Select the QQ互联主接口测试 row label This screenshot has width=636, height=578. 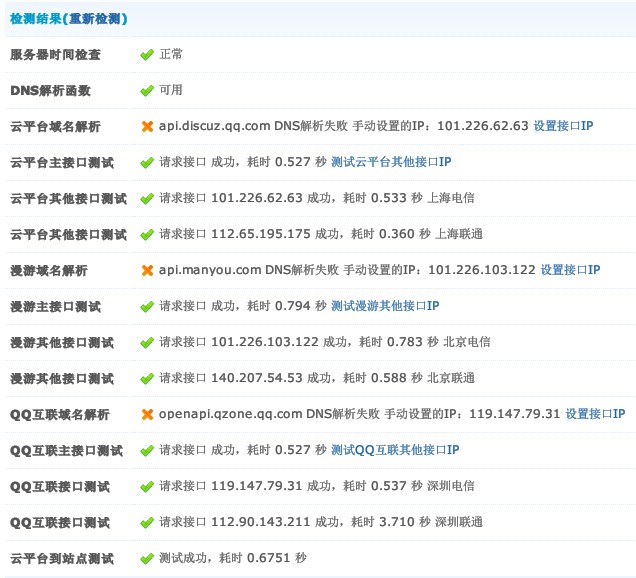click(66, 451)
